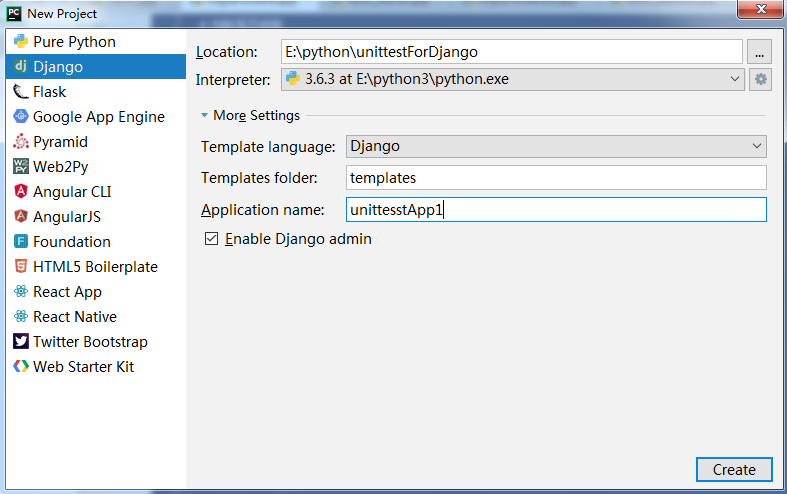
Task: Choose Pure Python project type label
Action: (74, 42)
